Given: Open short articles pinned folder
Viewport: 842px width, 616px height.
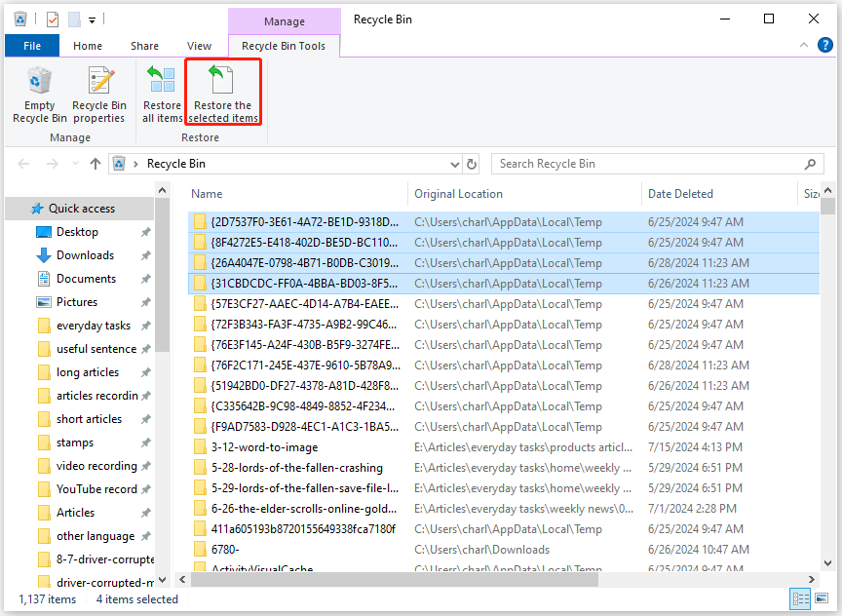Looking at the screenshot, I should tap(89, 419).
